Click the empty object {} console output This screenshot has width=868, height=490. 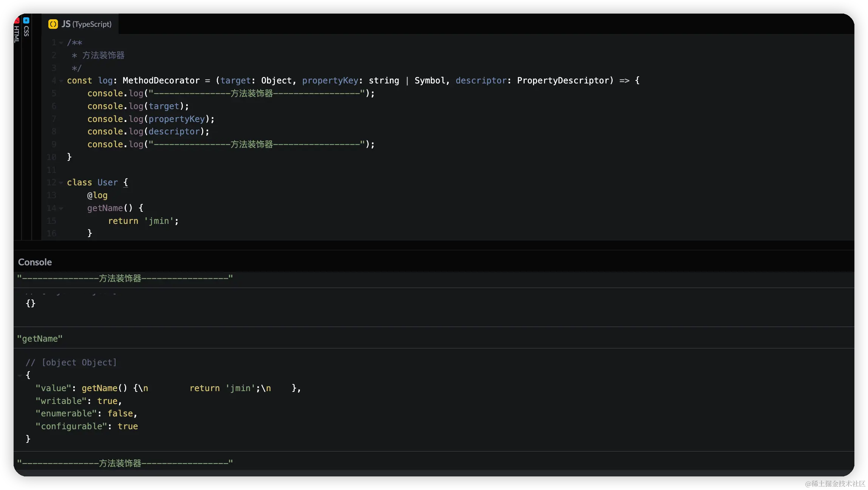(x=30, y=304)
